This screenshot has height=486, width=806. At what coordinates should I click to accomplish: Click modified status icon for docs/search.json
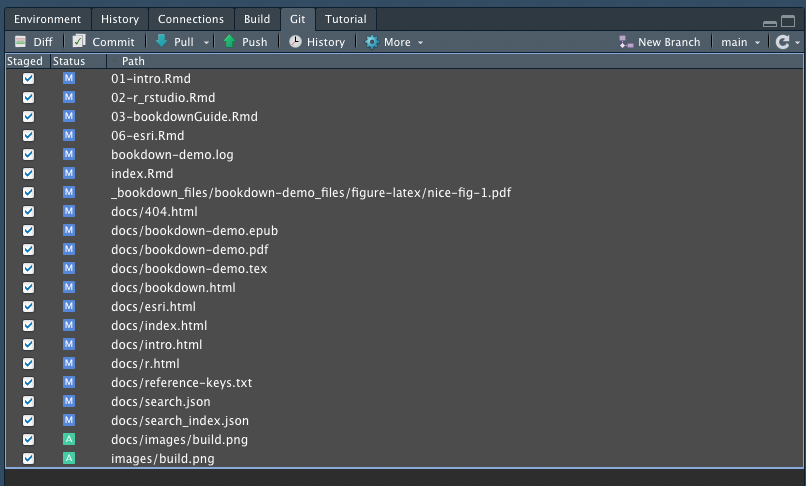tap(69, 401)
